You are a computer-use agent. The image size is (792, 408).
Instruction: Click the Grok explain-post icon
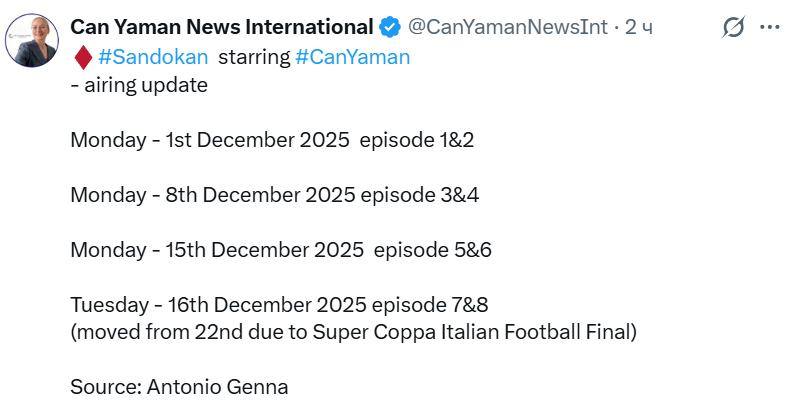click(733, 28)
